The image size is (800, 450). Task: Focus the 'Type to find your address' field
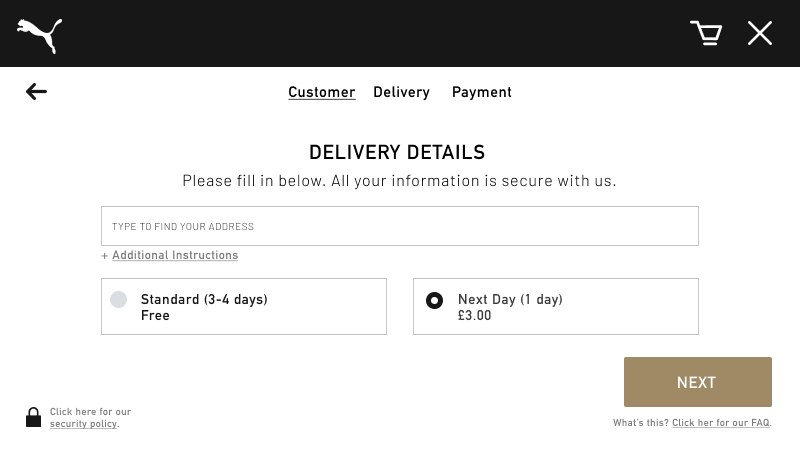[399, 226]
